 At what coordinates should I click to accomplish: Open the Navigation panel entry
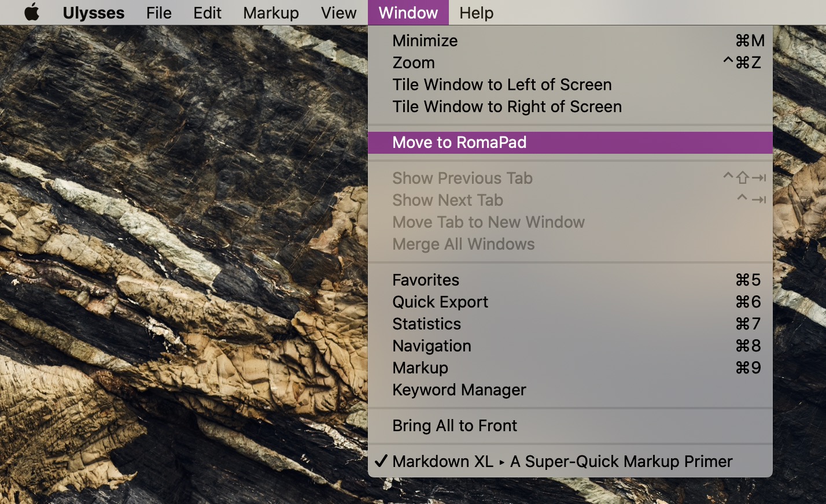pos(432,346)
